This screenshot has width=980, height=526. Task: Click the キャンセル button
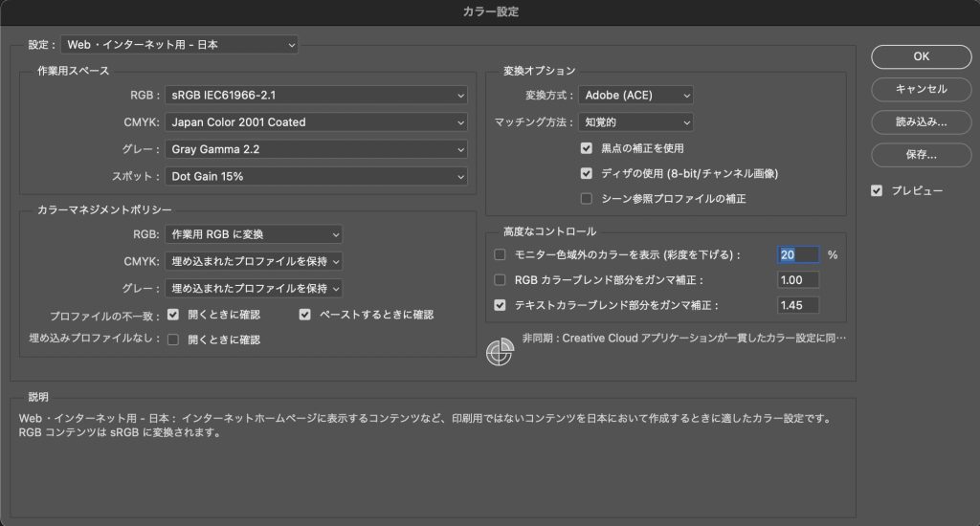pos(921,89)
